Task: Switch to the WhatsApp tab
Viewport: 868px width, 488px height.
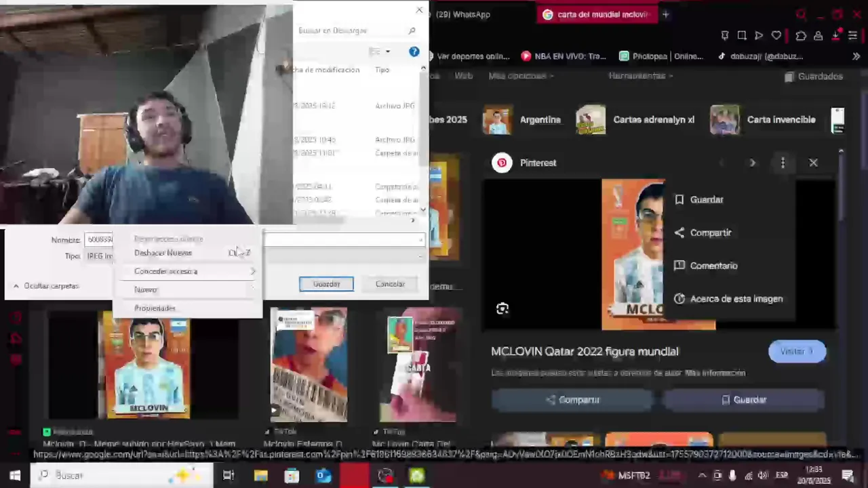Action: 462,14
